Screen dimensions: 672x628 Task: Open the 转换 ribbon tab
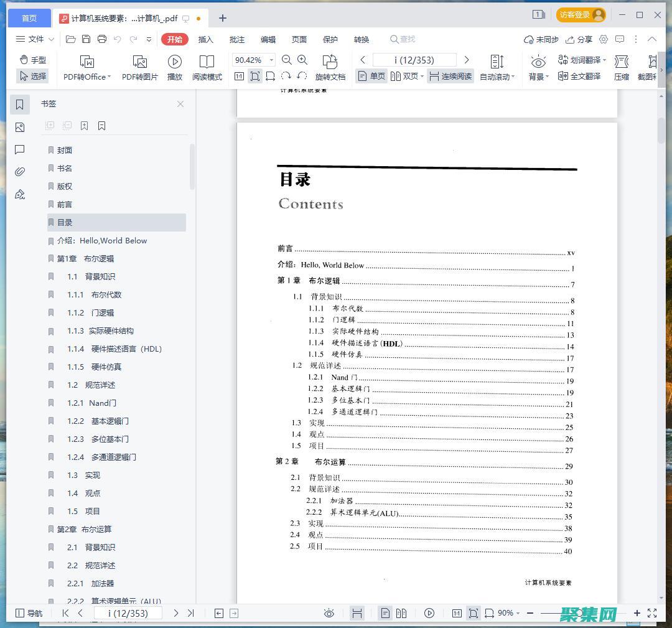click(x=361, y=39)
